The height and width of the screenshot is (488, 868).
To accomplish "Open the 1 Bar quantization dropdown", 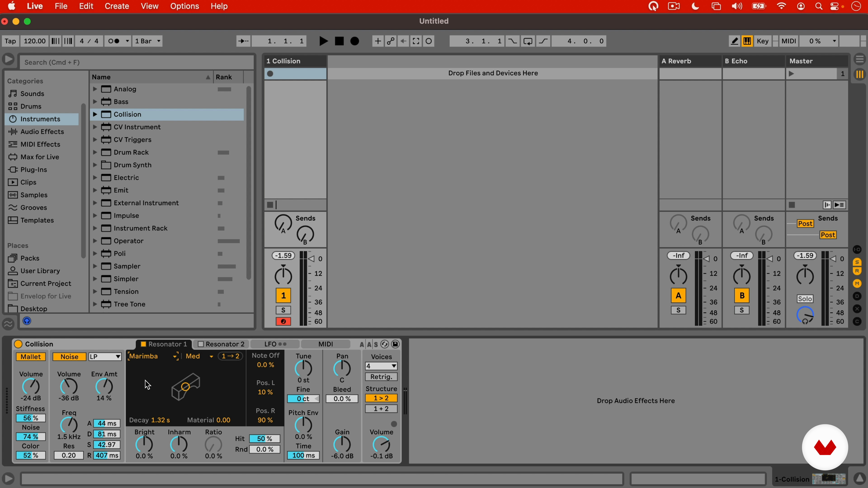I will tap(147, 41).
